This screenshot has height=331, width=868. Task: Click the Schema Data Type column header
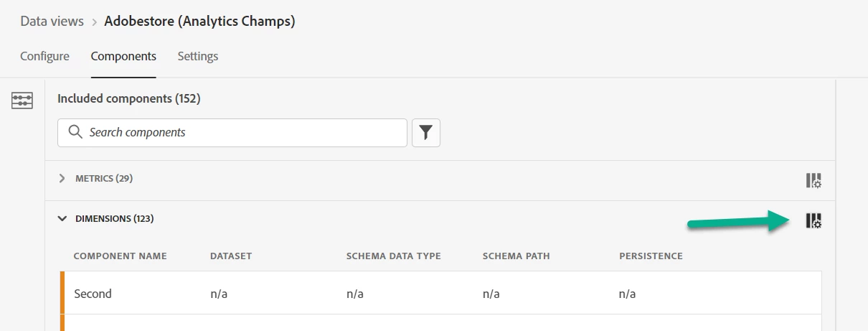pyautogui.click(x=393, y=256)
